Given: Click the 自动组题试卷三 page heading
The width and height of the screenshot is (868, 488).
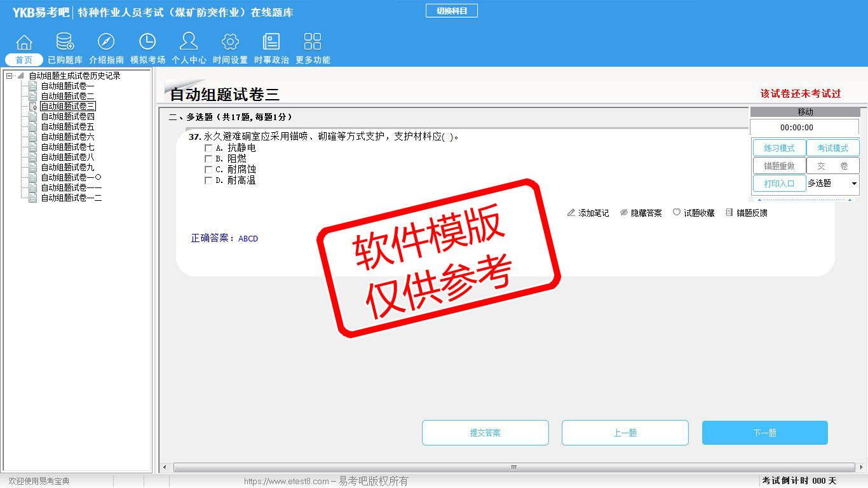Looking at the screenshot, I should tap(225, 95).
